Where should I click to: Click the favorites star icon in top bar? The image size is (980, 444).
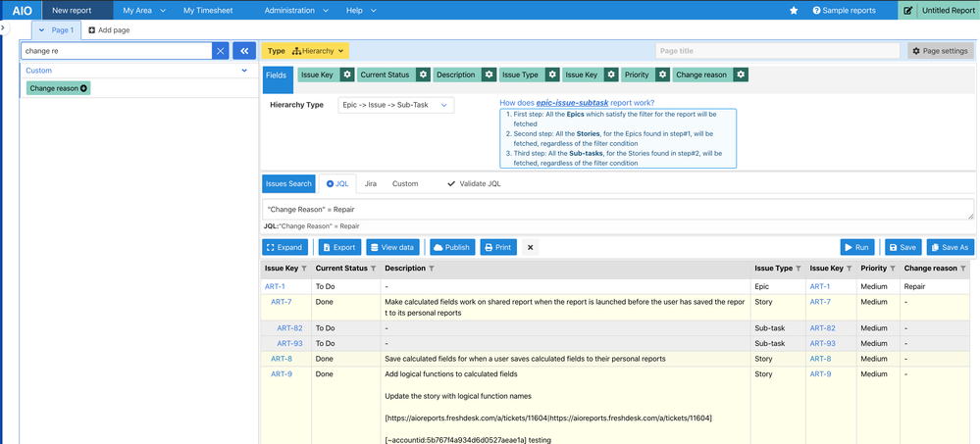coord(794,11)
